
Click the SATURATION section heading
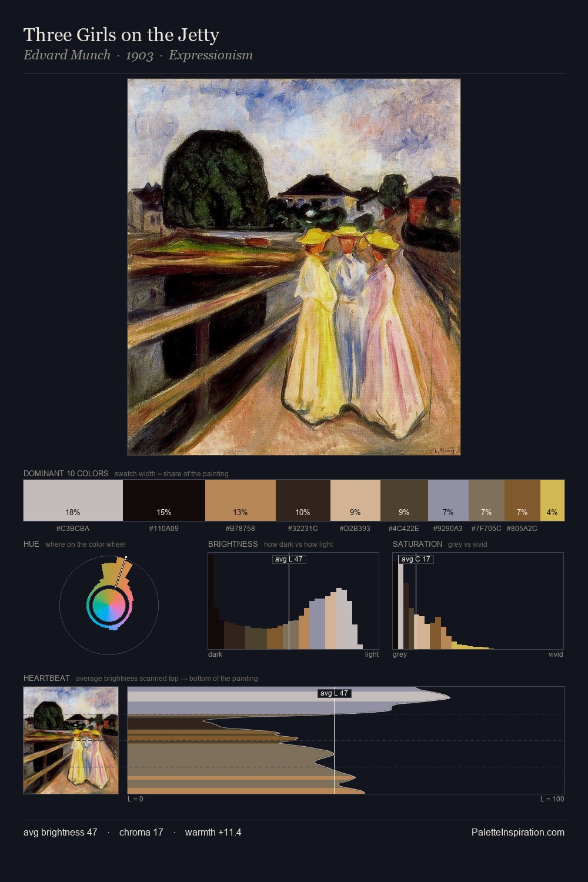pos(417,544)
